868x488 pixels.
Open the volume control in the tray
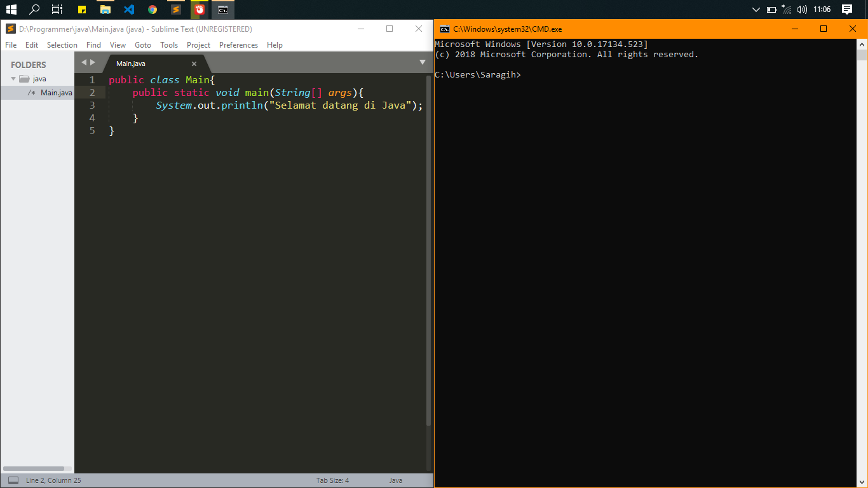tap(802, 10)
